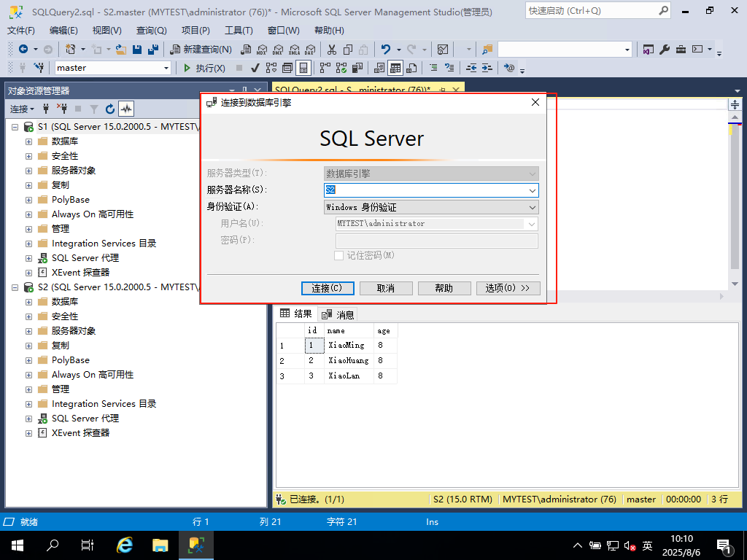
Task: Click the quick launch search field
Action: [598, 10]
